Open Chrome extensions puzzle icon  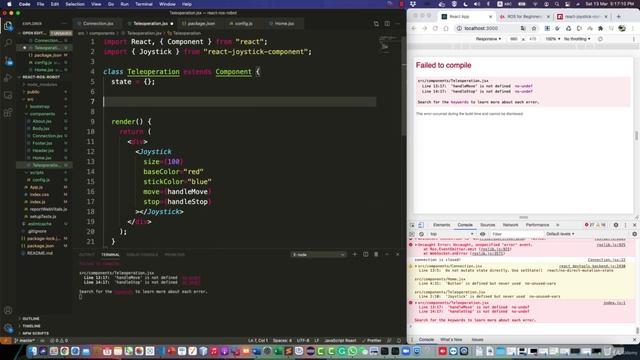600,28
